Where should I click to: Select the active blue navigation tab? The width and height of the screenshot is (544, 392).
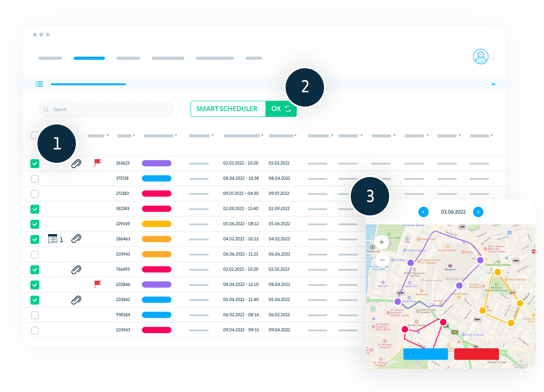pyautogui.click(x=89, y=58)
